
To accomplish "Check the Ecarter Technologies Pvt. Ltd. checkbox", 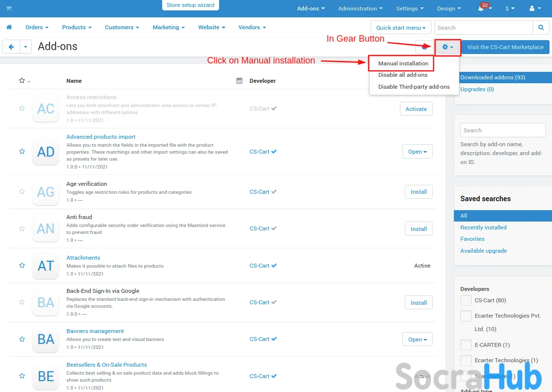I will click(x=466, y=316).
